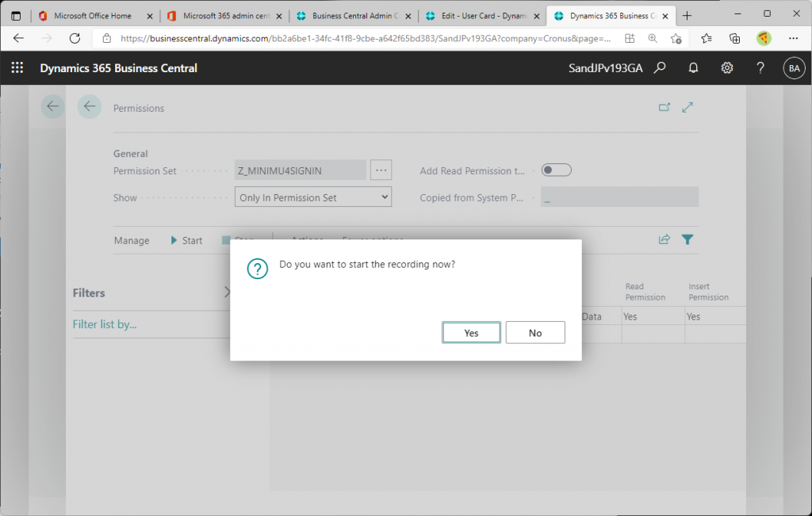Open Permission Set lookup ellipsis

[381, 170]
